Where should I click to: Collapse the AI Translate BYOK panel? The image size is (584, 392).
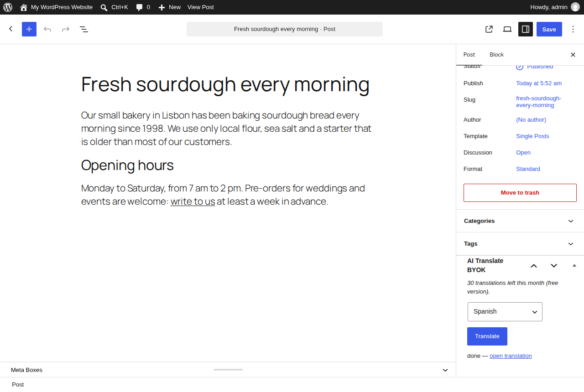(574, 265)
